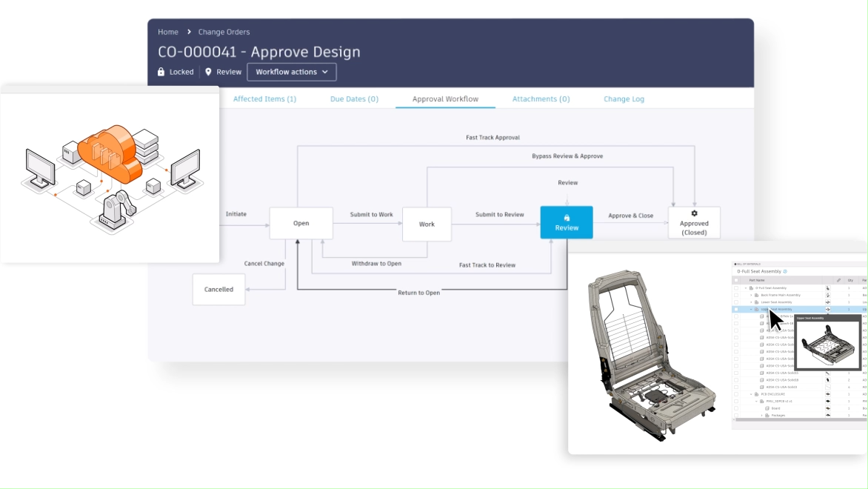868x489 pixels.
Task: Click the BOM horizontal scrollbar
Action: pyautogui.click(x=801, y=420)
